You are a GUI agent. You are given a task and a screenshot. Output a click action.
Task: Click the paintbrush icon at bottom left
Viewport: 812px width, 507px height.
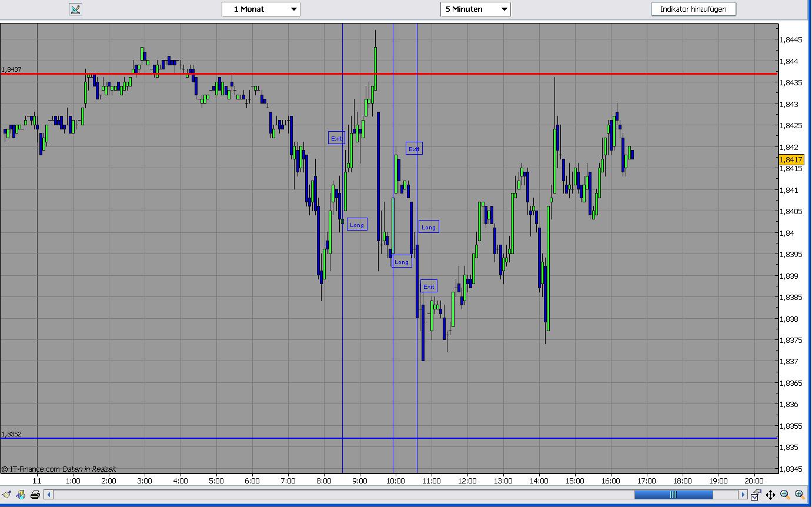click(x=6, y=495)
